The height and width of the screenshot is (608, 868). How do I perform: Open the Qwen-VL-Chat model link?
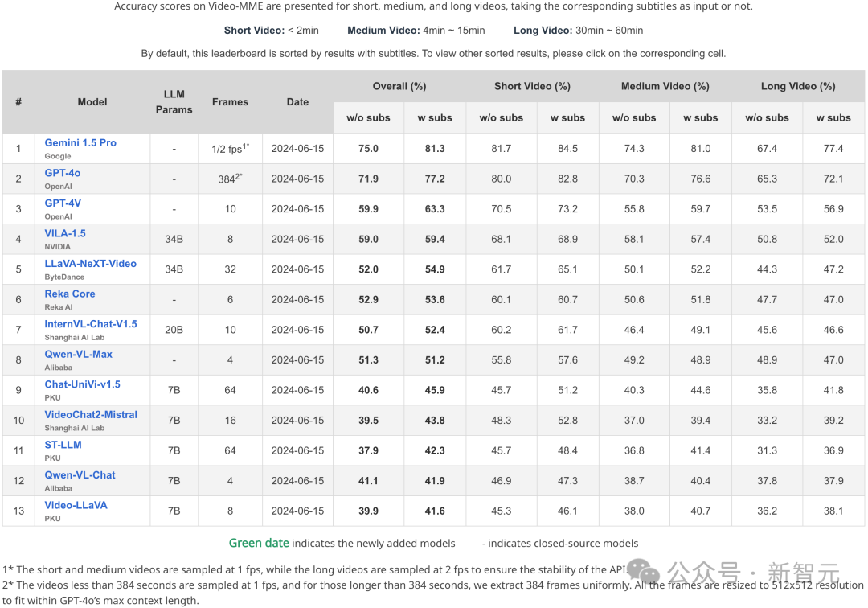(x=80, y=474)
